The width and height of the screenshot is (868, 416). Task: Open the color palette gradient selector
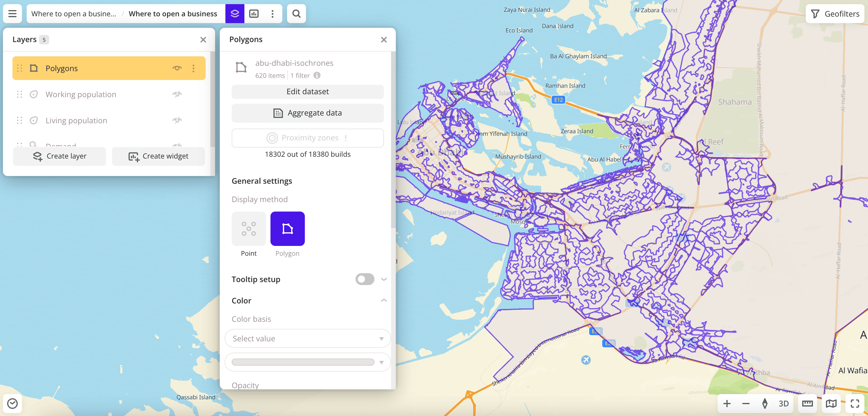(307, 362)
